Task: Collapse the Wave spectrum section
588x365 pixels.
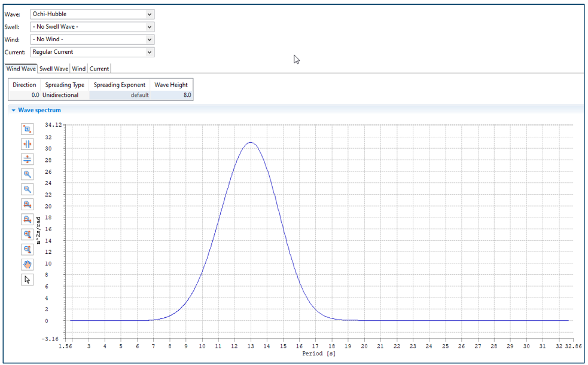Action: tap(14, 111)
